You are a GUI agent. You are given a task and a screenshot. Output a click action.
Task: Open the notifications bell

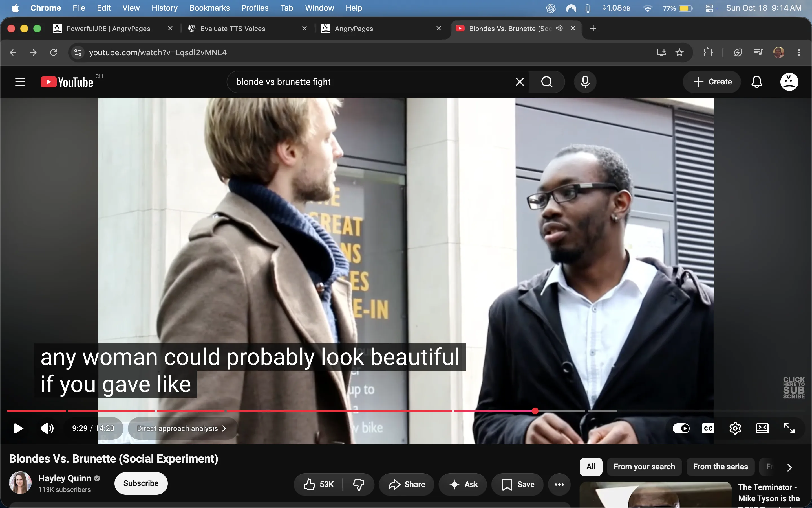tap(756, 82)
